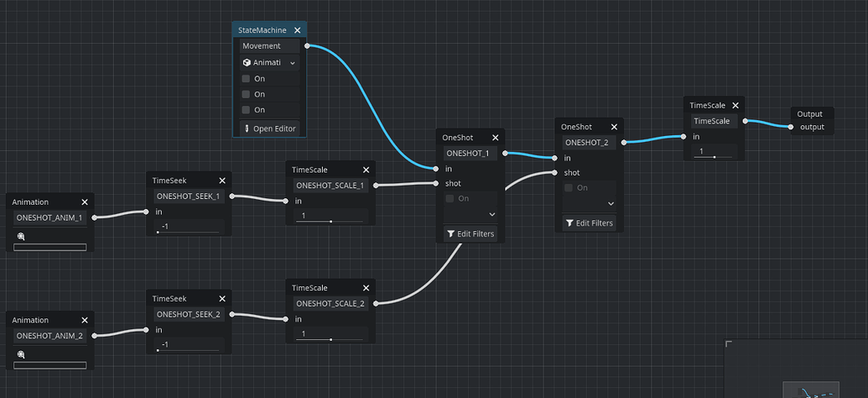Image resolution: width=868 pixels, height=398 pixels.
Task: Close the ONESHOT_1 OneShot node
Action: pos(496,138)
